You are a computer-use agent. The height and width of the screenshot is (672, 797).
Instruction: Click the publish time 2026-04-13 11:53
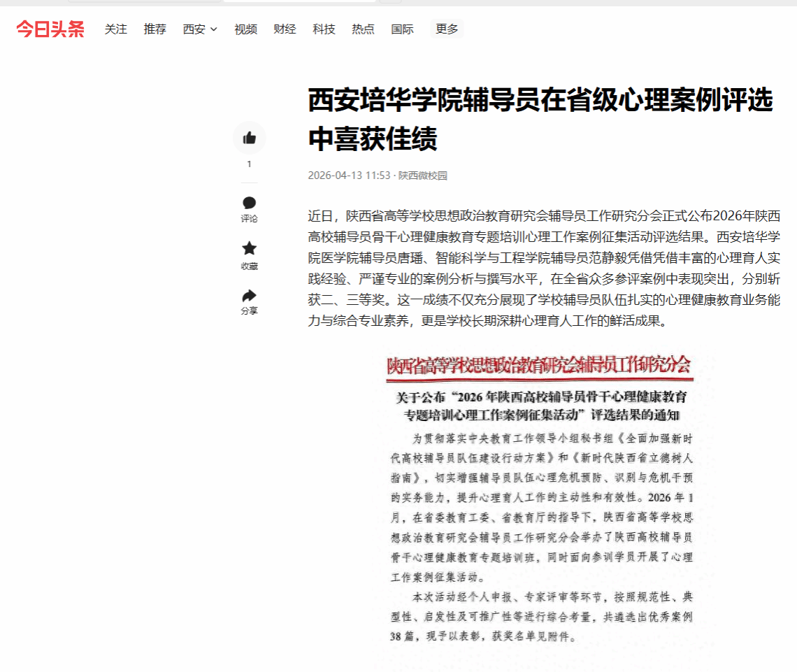click(x=349, y=176)
